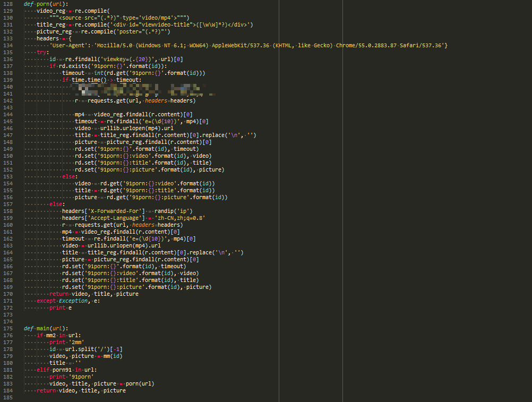
Task: Click 'rd.set' with timeout on line 166
Action: click(x=124, y=266)
